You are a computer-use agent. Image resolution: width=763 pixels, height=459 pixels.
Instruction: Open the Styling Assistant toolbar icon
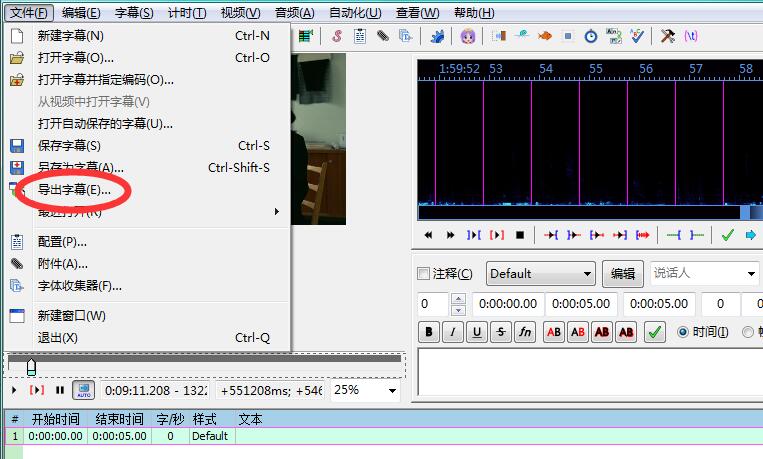(x=522, y=36)
